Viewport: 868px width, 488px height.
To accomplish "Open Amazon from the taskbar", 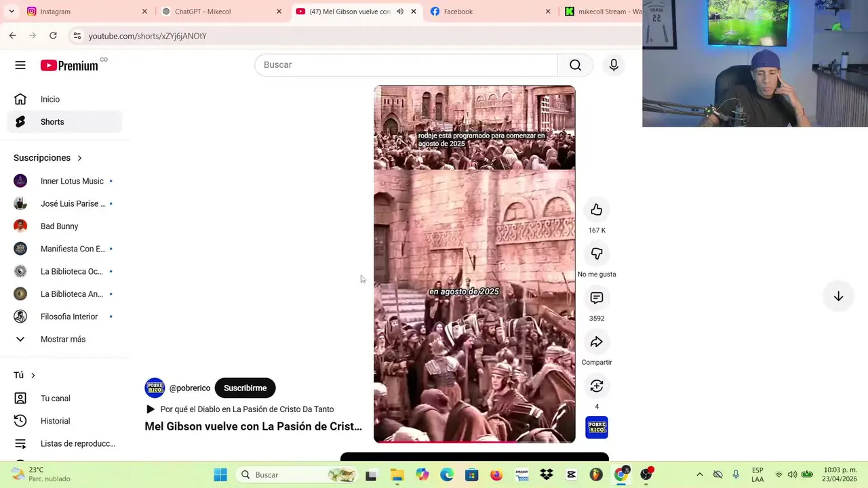I will (521, 475).
